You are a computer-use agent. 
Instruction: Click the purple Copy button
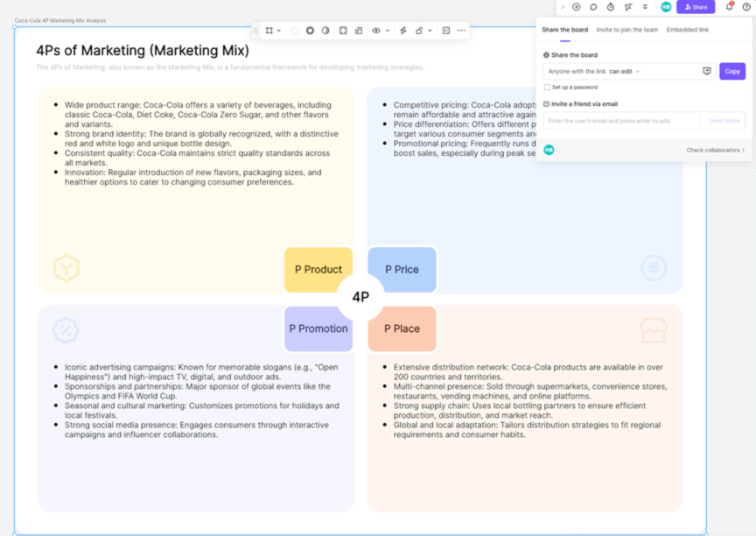point(731,71)
